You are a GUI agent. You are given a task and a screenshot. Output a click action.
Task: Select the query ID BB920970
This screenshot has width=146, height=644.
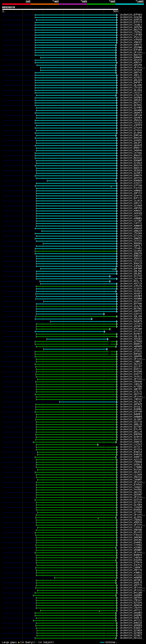tap(8, 8)
